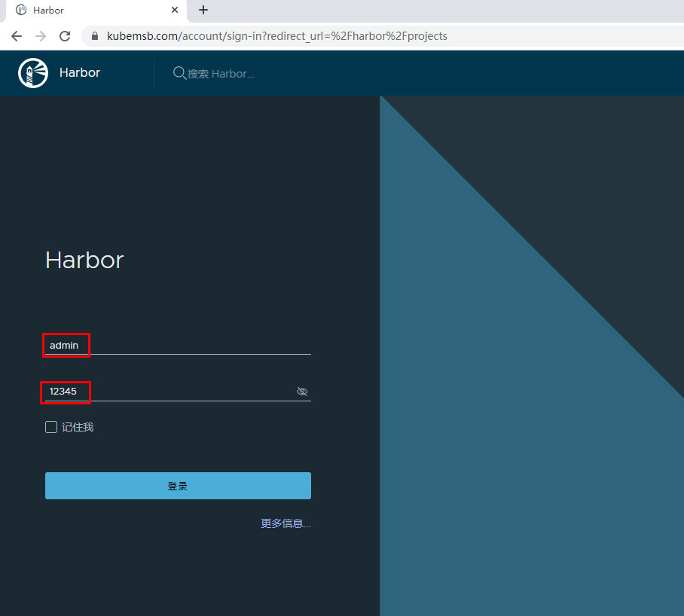Toggle password visibility eye icon

302,392
